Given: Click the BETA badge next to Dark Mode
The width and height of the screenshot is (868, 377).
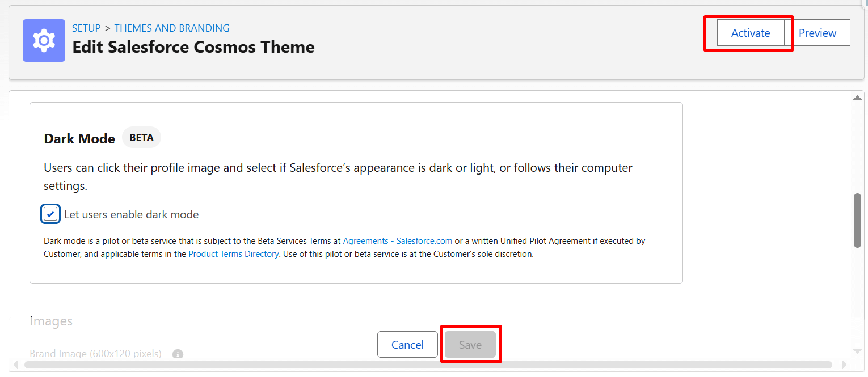Looking at the screenshot, I should tap(141, 138).
